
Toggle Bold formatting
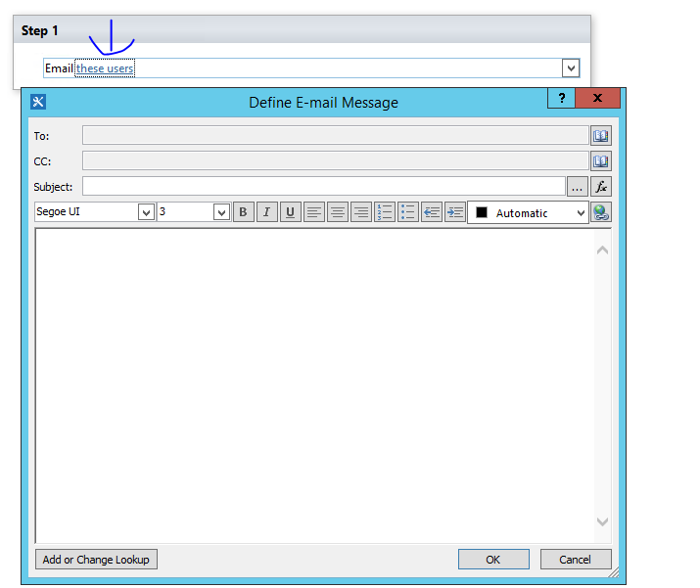pyautogui.click(x=244, y=212)
